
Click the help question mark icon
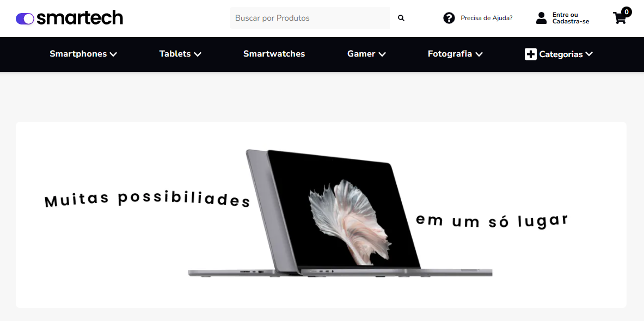pos(449,18)
